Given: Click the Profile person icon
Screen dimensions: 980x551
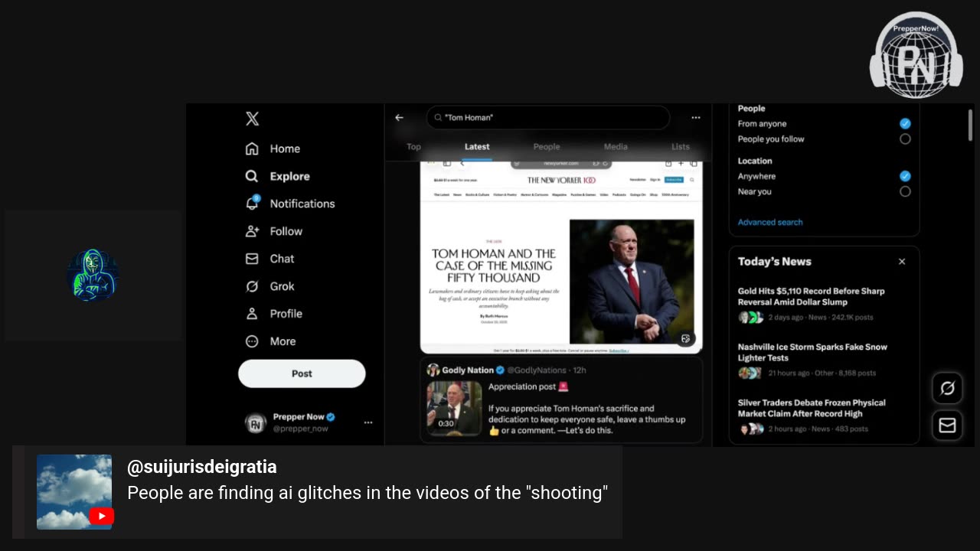Looking at the screenshot, I should [x=252, y=314].
